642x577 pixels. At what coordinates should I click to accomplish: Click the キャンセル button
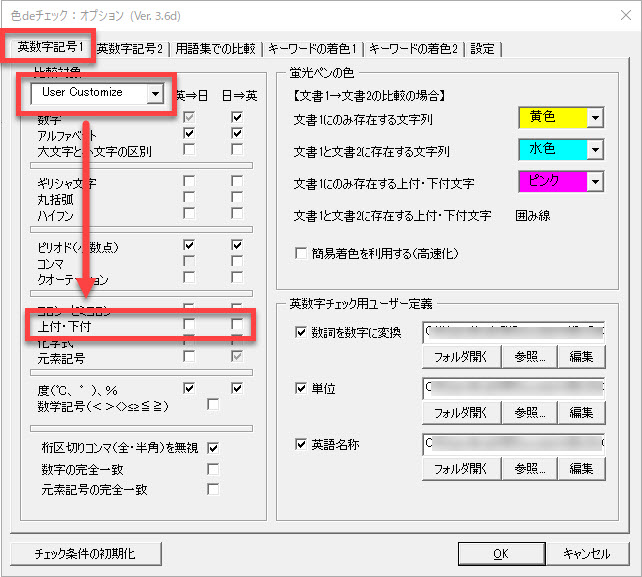pyautogui.click(x=586, y=553)
